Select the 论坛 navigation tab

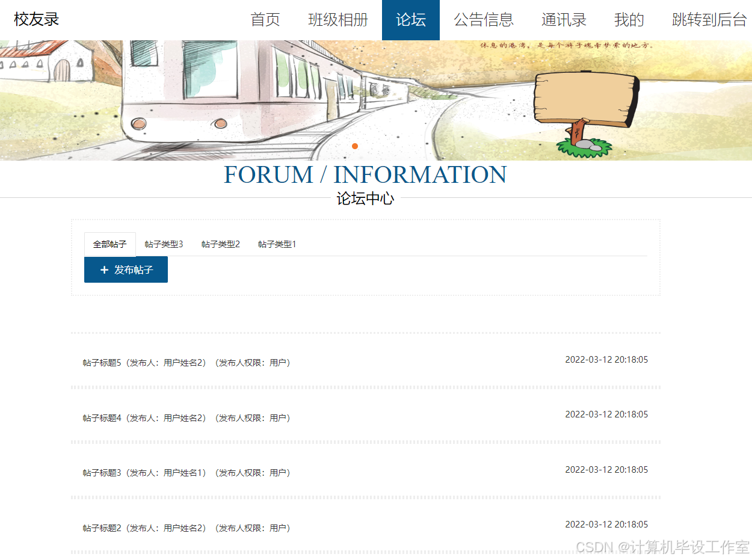click(411, 20)
